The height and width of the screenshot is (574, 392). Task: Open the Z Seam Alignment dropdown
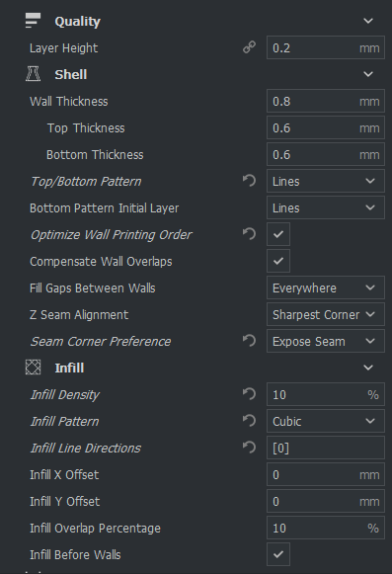(x=326, y=314)
